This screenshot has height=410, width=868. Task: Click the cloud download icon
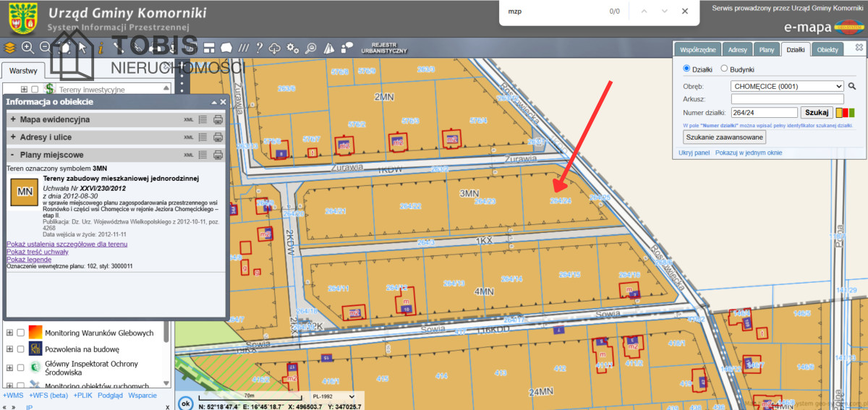[275, 48]
